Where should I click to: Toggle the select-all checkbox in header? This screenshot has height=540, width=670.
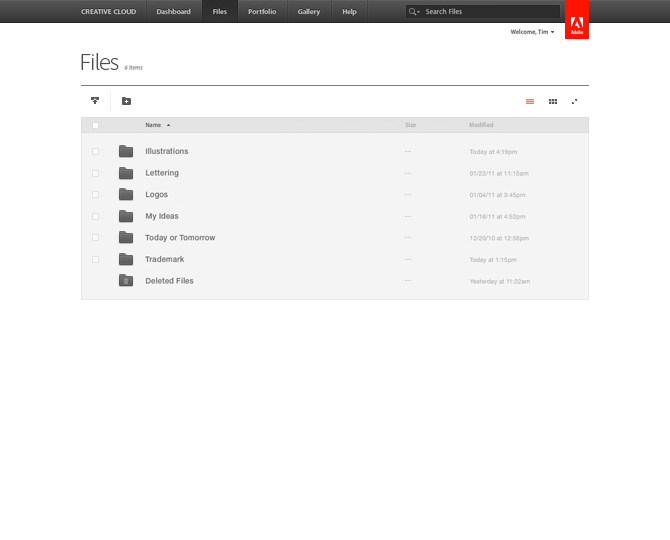tap(96, 125)
